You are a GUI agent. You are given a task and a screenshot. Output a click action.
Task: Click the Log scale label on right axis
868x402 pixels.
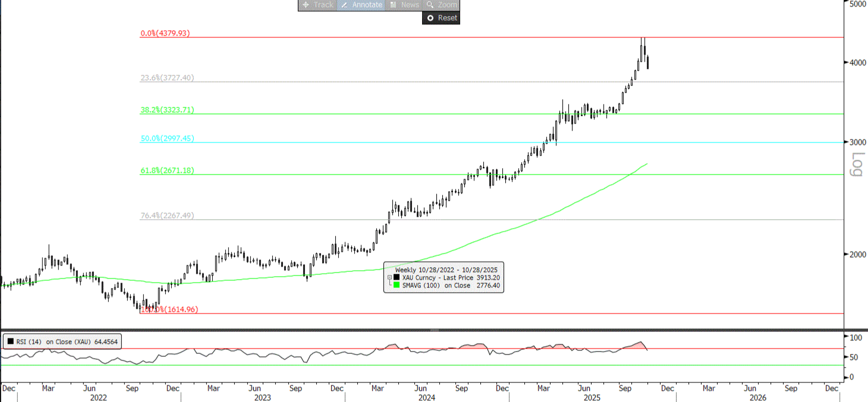[857, 164]
